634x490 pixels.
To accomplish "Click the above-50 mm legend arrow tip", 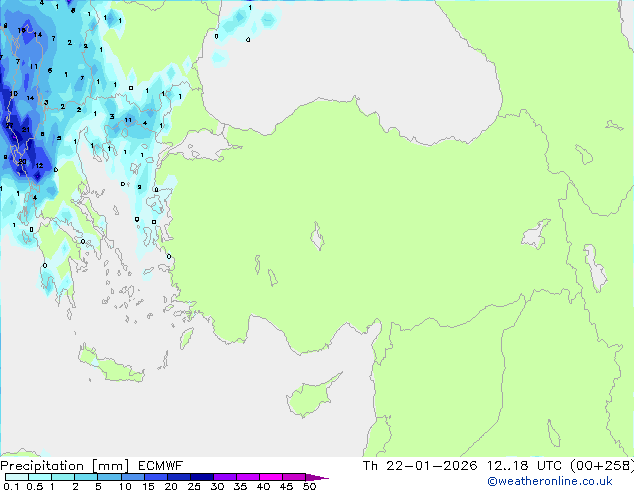I will (317, 477).
